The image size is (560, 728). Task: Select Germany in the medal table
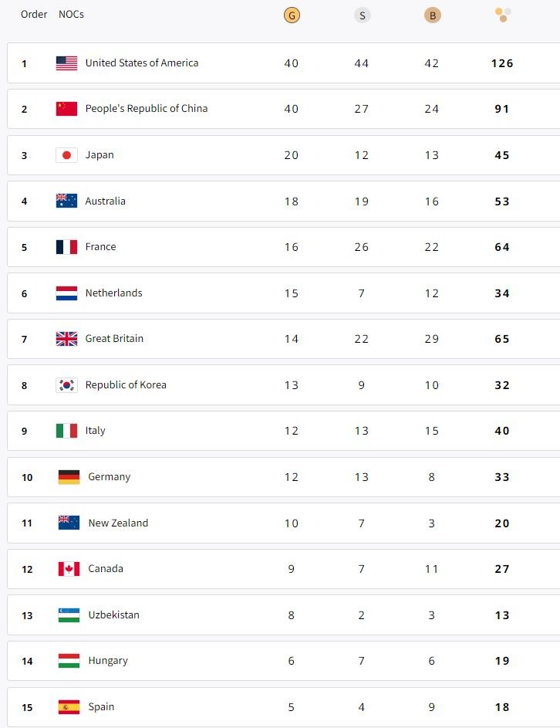pos(110,477)
